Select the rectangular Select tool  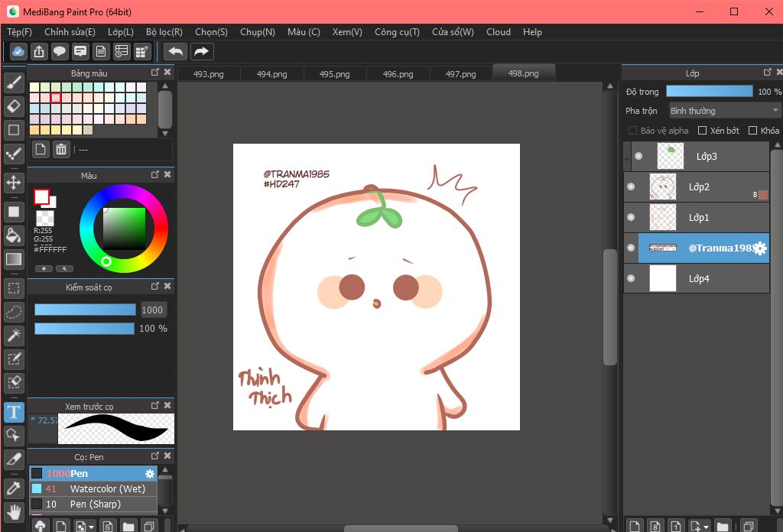pos(14,288)
